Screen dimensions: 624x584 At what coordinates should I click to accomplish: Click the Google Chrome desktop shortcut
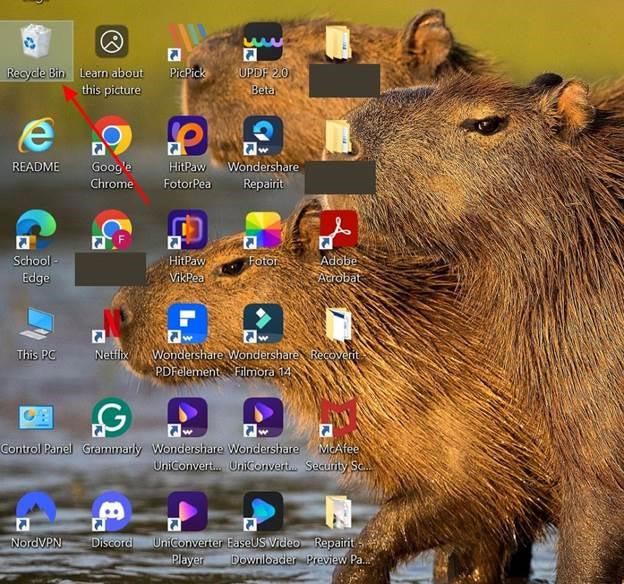click(x=111, y=137)
